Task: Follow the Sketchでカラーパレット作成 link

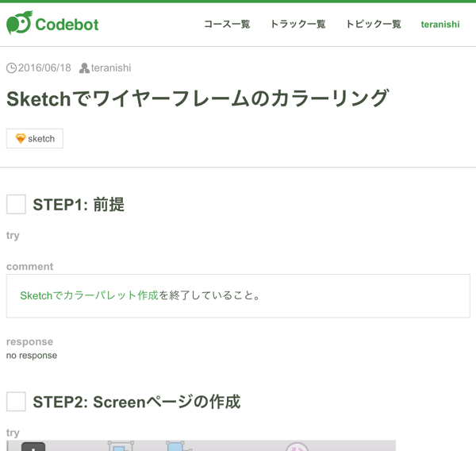Action: point(89,295)
